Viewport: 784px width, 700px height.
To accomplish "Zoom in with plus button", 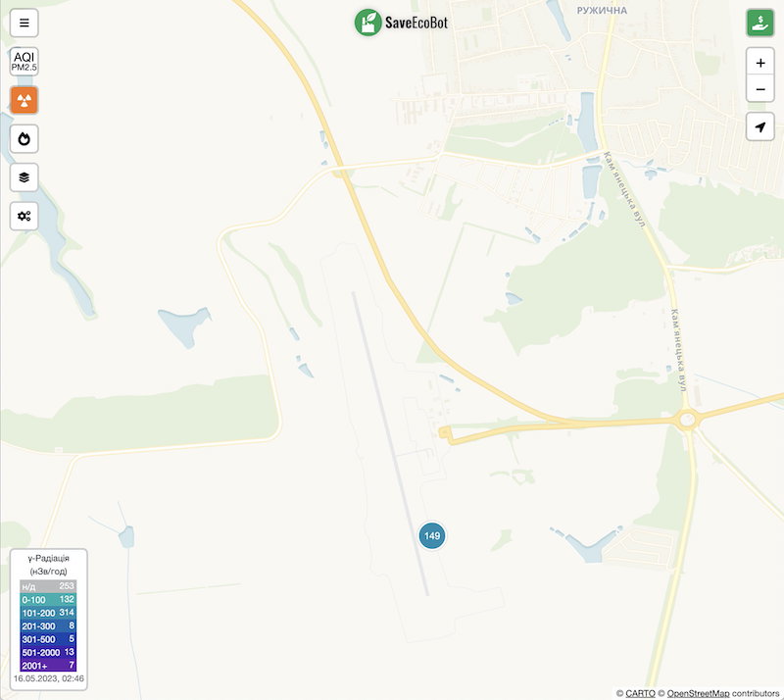I will (x=760, y=63).
